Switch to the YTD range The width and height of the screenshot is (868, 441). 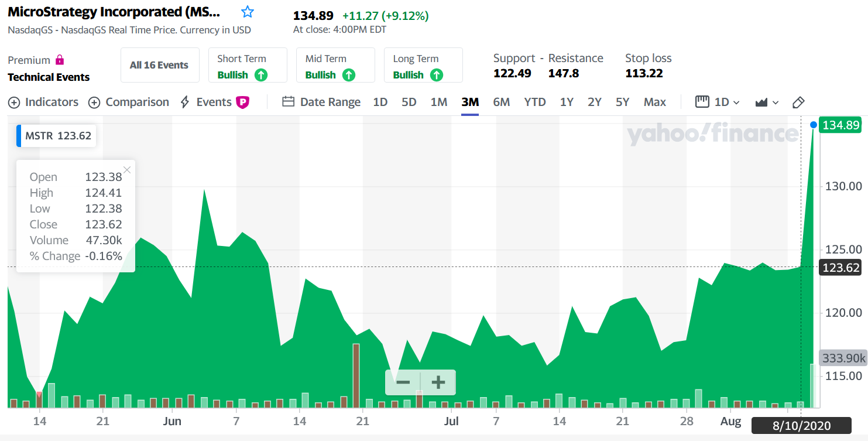(x=535, y=102)
